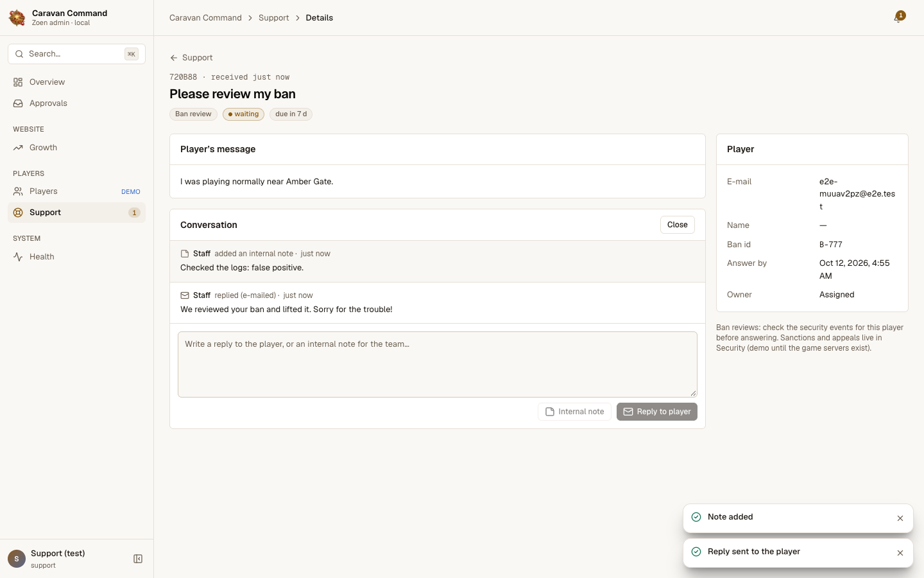Screen dimensions: 924x578
Task: Send Reply to player
Action: tap(656, 412)
